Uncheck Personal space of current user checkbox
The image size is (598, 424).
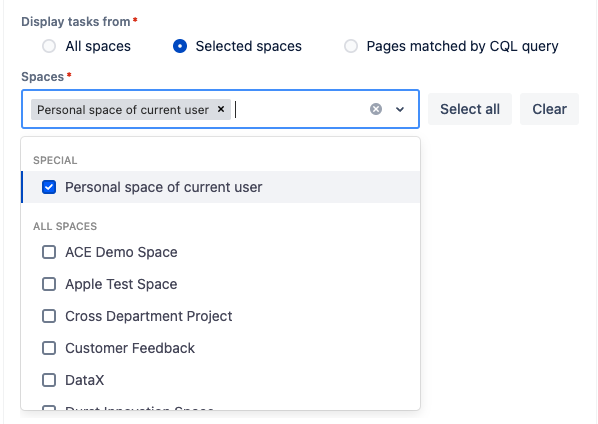pos(49,187)
